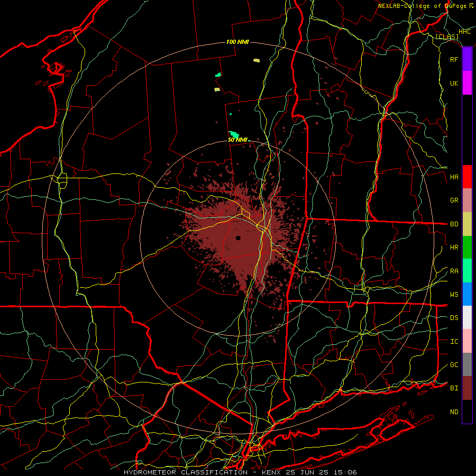Click the HHC product label
The image size is (476, 476).
click(464, 32)
